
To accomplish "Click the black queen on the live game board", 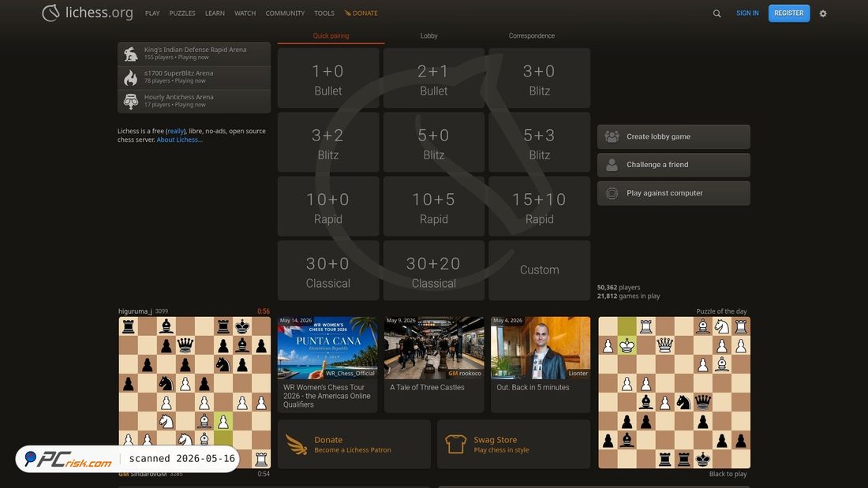I will pos(185,345).
